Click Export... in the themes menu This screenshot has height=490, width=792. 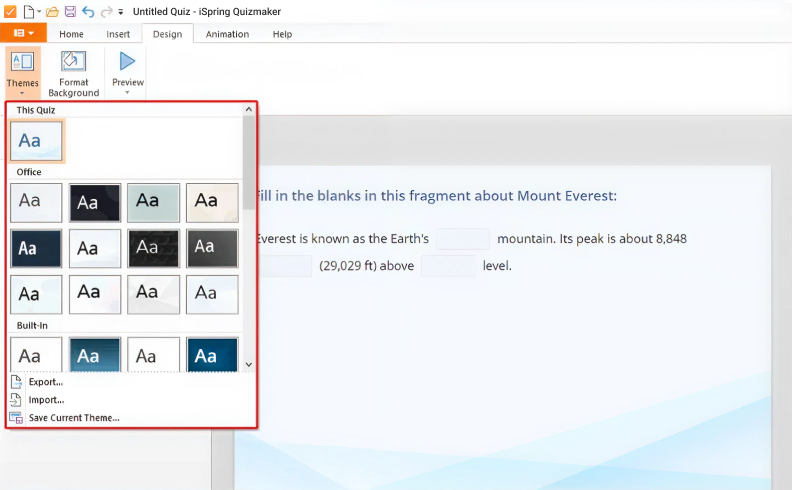point(46,382)
